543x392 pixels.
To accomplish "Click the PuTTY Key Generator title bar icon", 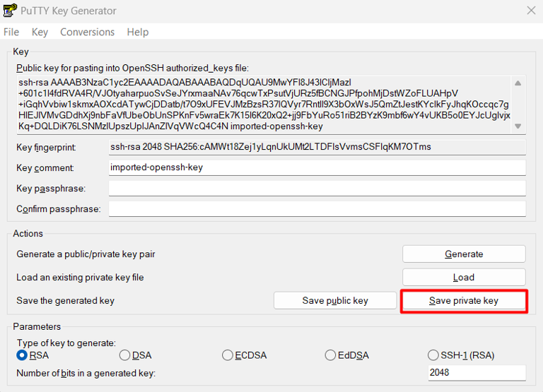I will (10, 11).
